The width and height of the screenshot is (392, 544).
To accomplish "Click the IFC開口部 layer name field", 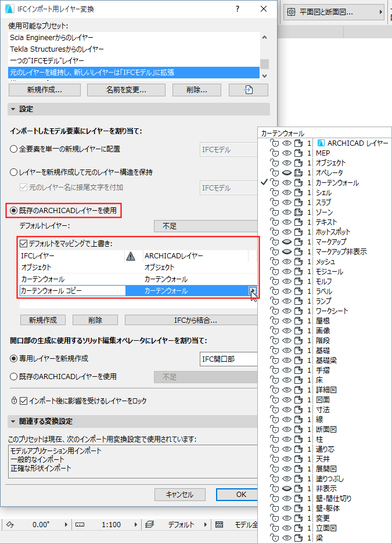I will [x=229, y=359].
